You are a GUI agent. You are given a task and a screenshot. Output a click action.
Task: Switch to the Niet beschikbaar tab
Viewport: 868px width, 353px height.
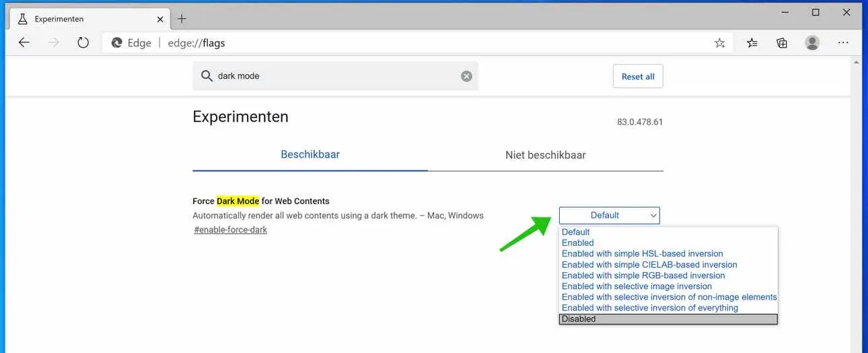click(x=546, y=155)
